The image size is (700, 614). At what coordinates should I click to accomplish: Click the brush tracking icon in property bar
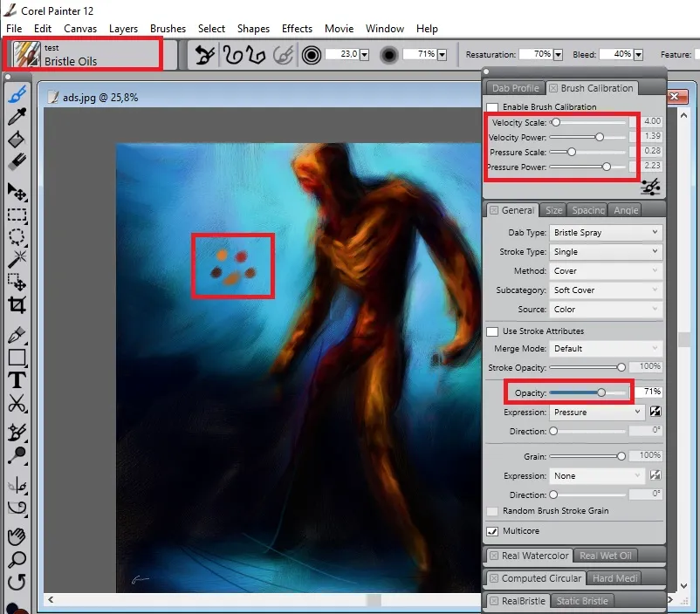click(x=205, y=55)
